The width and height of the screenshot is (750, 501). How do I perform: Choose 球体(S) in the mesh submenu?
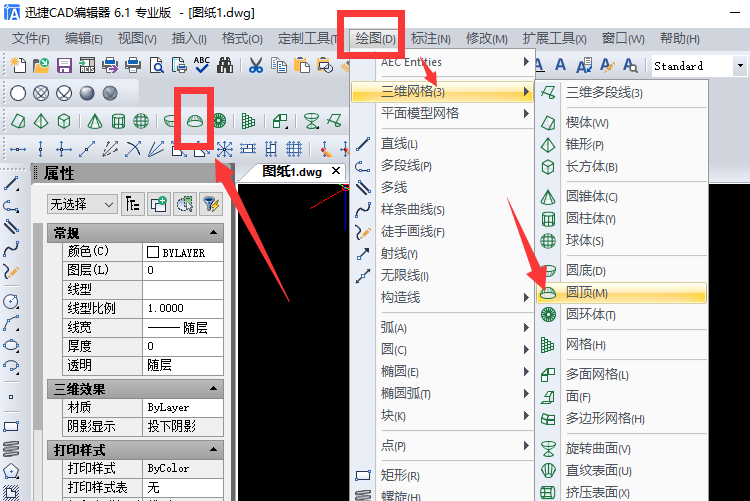[x=621, y=241]
